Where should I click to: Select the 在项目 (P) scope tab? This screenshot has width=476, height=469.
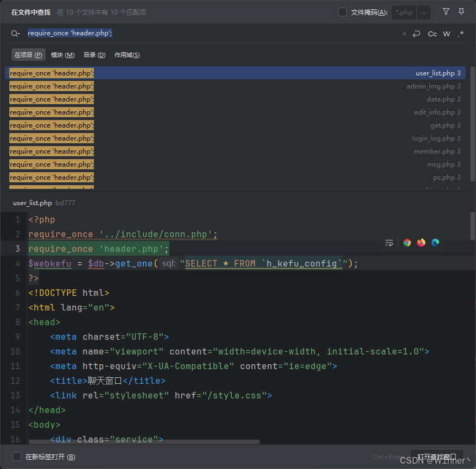point(28,55)
